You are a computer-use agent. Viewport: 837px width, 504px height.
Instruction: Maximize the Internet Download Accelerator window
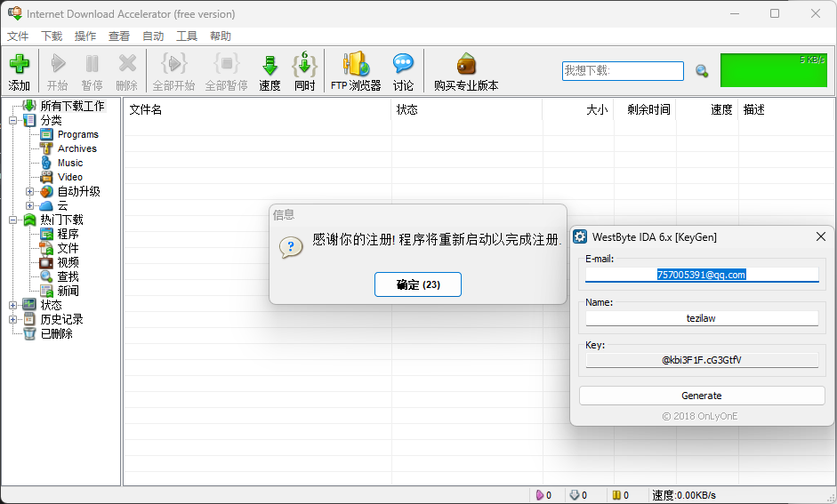(x=775, y=14)
